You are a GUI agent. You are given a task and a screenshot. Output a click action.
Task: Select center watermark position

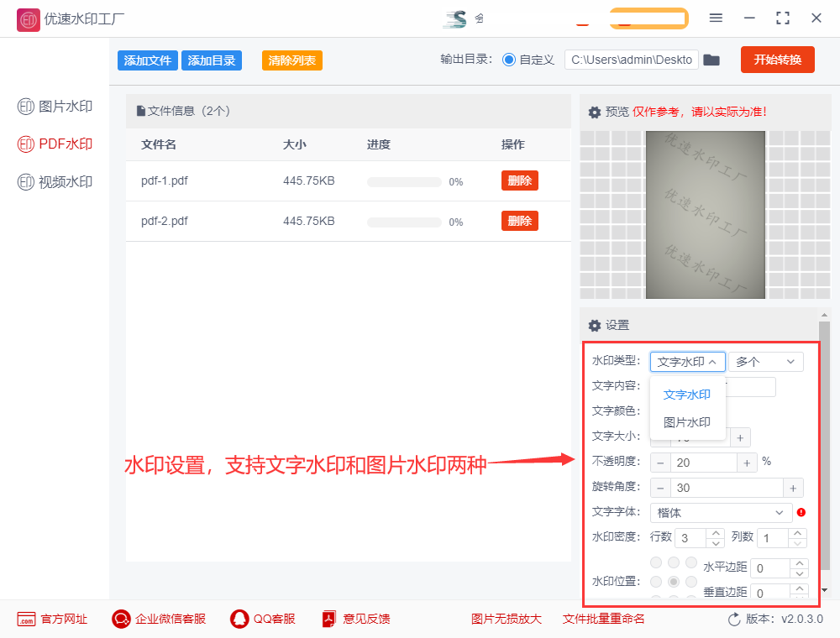click(x=674, y=581)
